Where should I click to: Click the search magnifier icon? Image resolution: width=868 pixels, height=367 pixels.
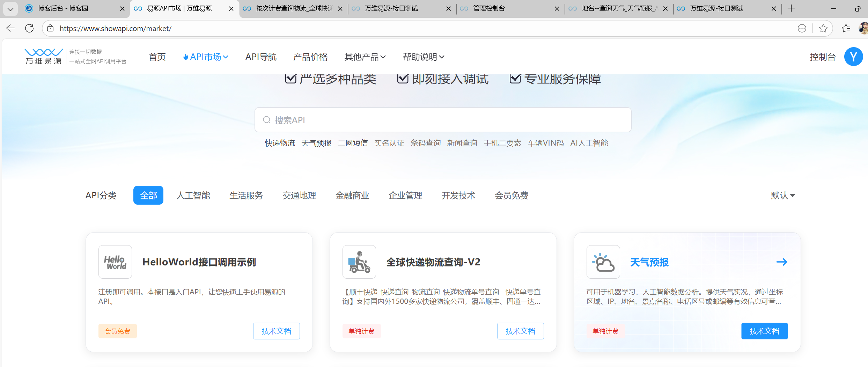[x=267, y=120]
